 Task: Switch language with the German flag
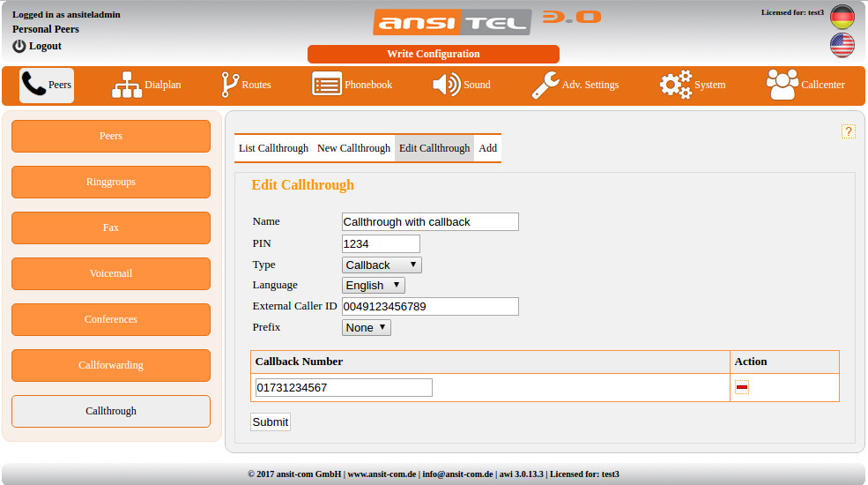[x=842, y=17]
